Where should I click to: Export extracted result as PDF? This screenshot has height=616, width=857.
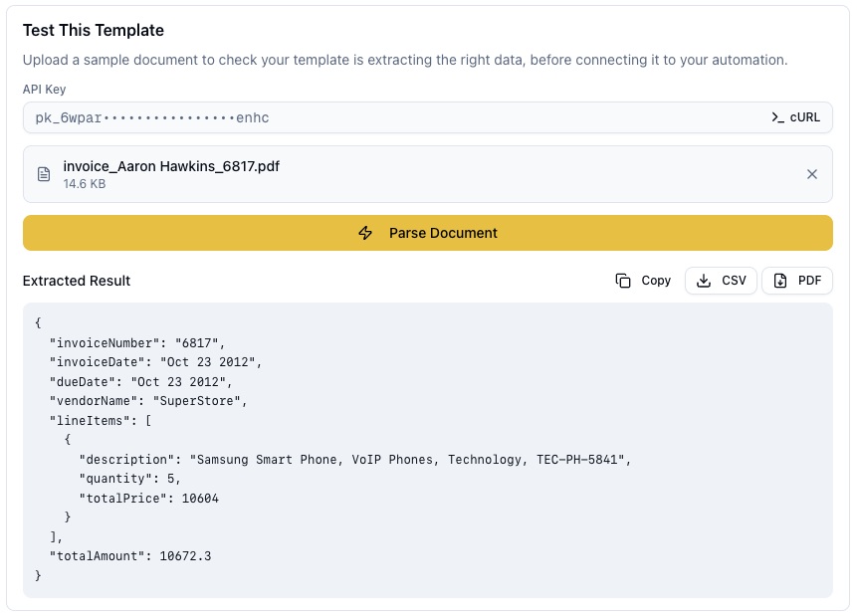click(x=797, y=281)
